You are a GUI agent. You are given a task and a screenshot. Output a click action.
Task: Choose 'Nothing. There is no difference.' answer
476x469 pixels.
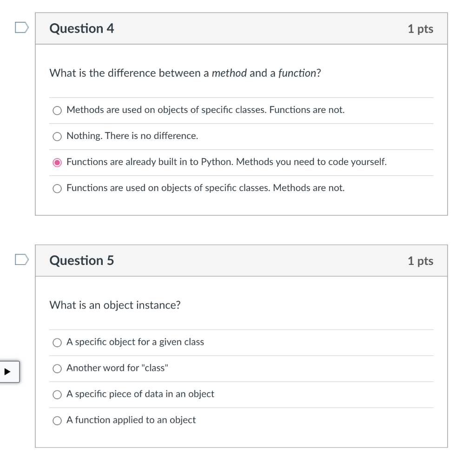(57, 136)
